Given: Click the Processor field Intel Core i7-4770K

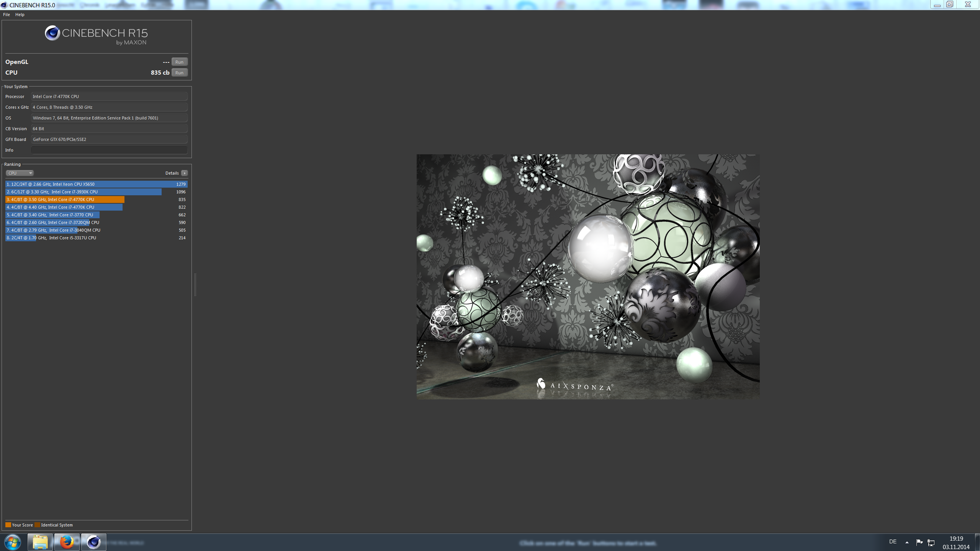Looking at the screenshot, I should coord(109,96).
